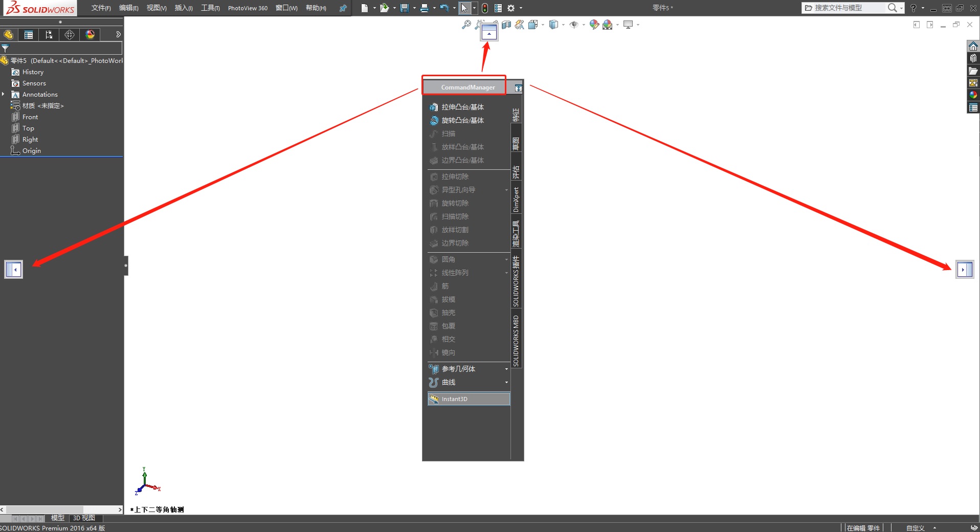Open the Options gear dropdown arrow
980x532 pixels.
click(x=521, y=8)
